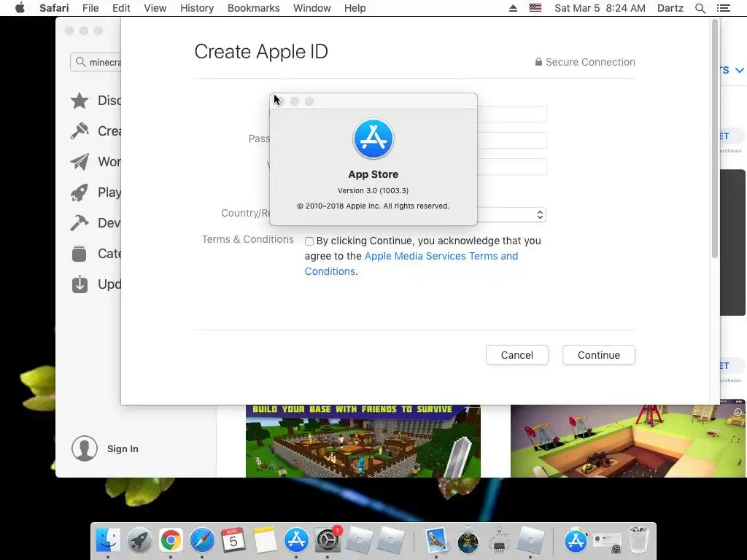This screenshot has height=560, width=747.
Task: Click the Dartz user menu
Action: [670, 8]
